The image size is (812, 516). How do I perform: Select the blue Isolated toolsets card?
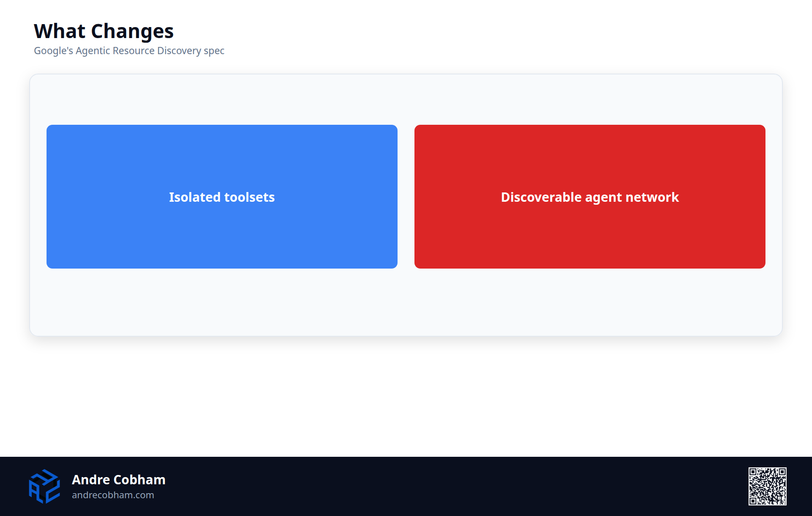tap(222, 197)
